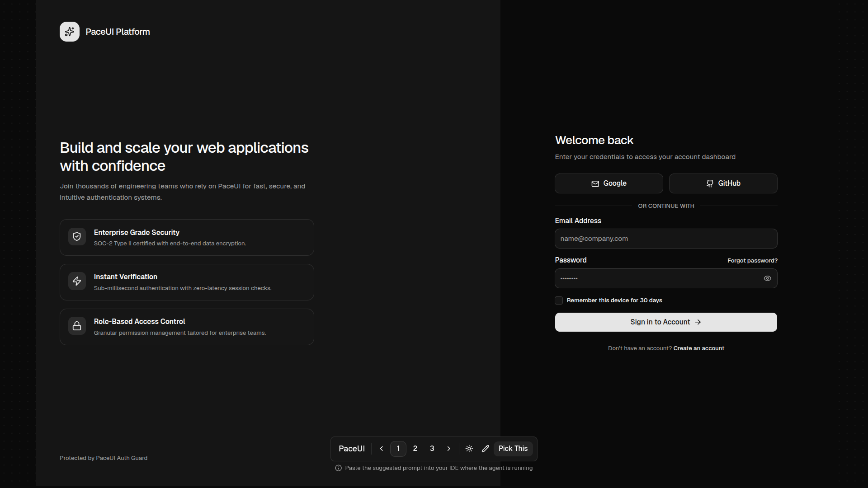Focus the Email Address input field
The image size is (868, 488).
click(666, 239)
